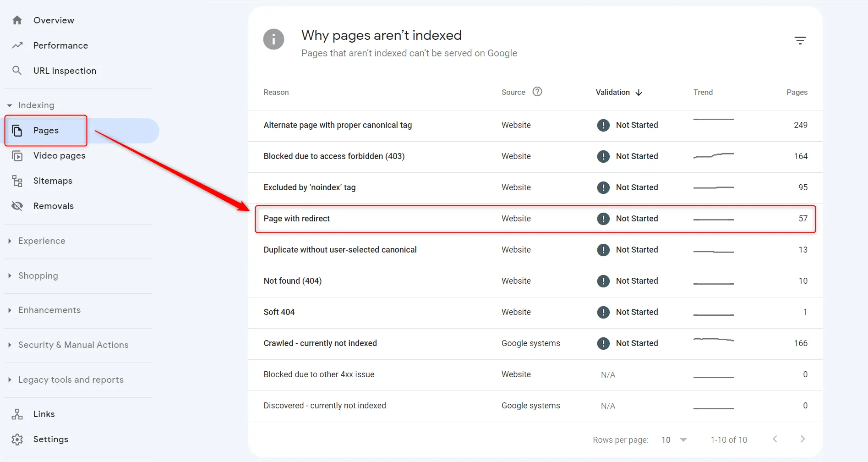Click the Settings gear icon
This screenshot has width=868, height=462.
tap(17, 440)
